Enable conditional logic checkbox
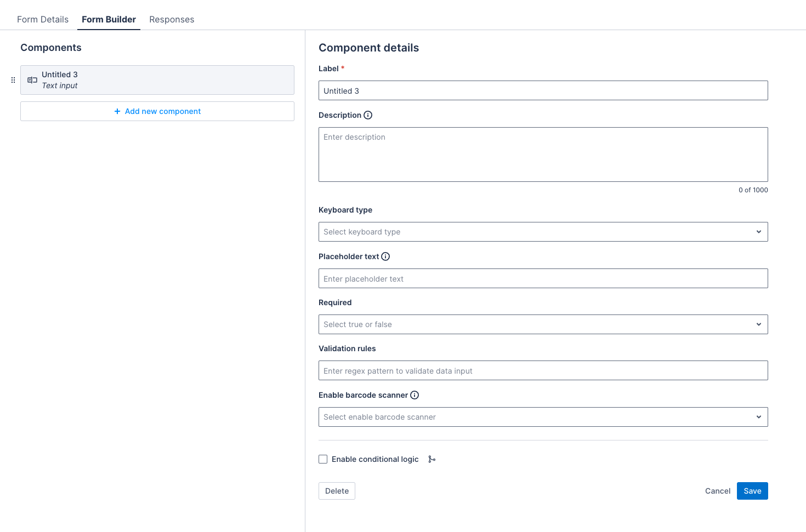 point(323,459)
